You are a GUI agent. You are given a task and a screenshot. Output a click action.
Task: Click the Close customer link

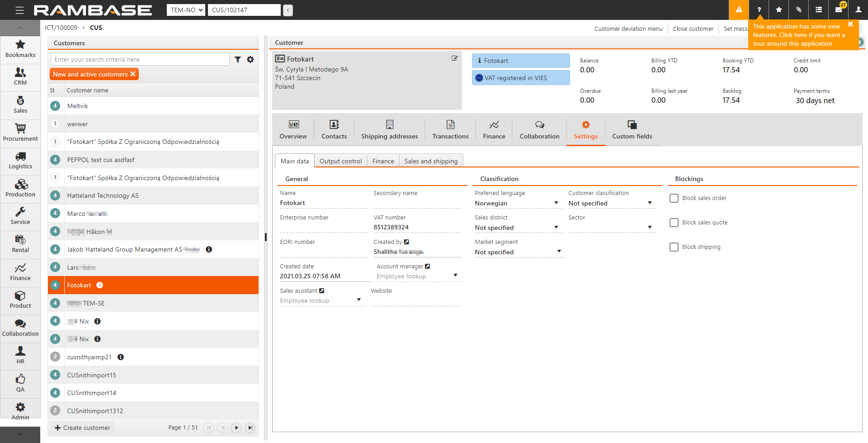(693, 29)
